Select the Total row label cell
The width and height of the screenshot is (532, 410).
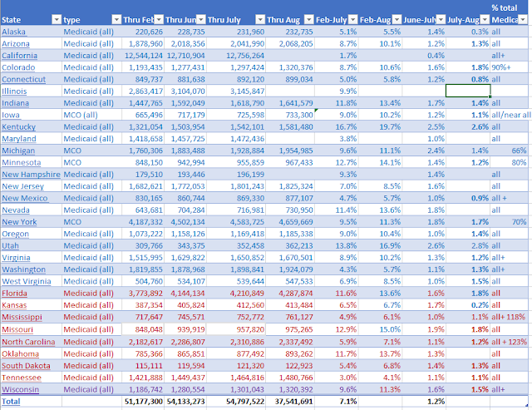(32, 402)
